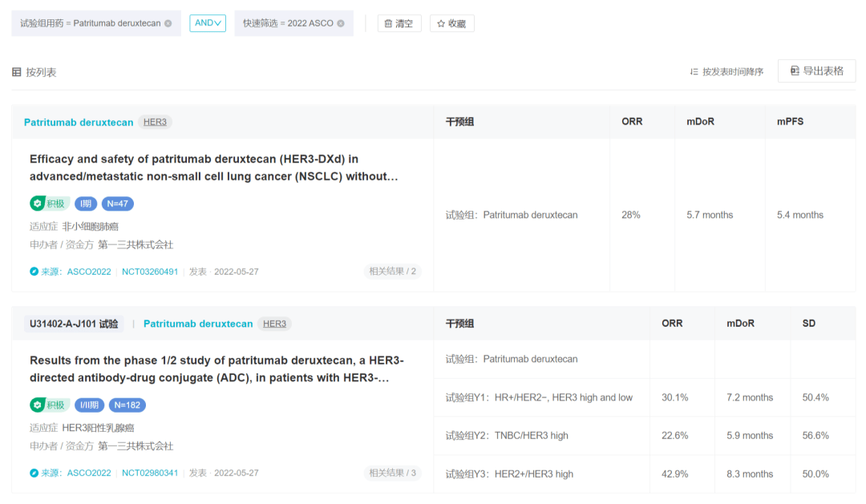The height and width of the screenshot is (504, 866).
Task: Click the list view grid icon beside 按列表
Action: point(16,71)
